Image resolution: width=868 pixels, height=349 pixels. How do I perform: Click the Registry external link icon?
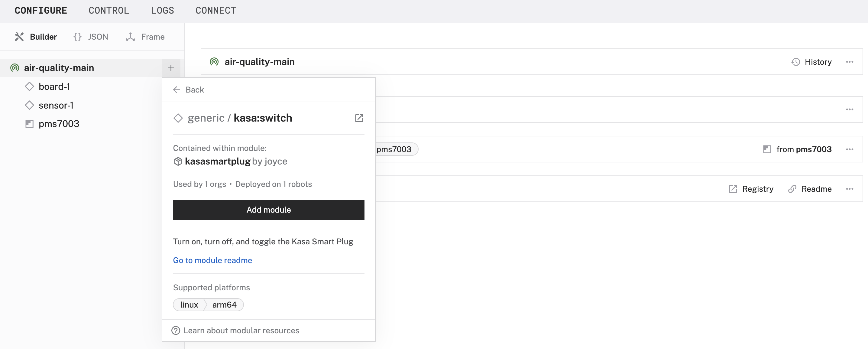(x=733, y=189)
